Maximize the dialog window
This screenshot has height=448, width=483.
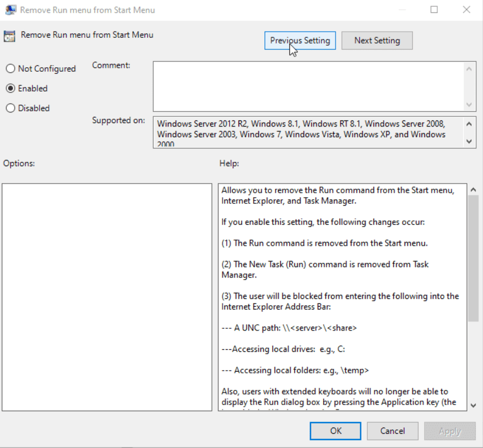tap(434, 10)
